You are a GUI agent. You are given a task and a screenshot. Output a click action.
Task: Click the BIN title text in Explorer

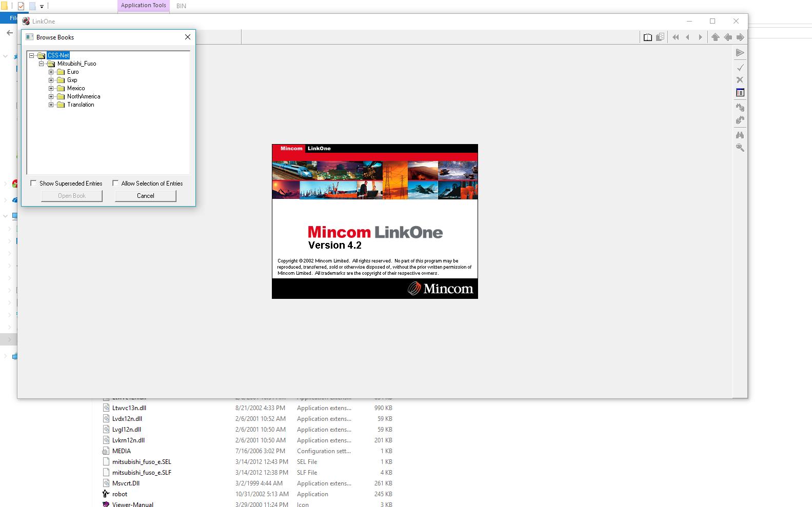181,6
